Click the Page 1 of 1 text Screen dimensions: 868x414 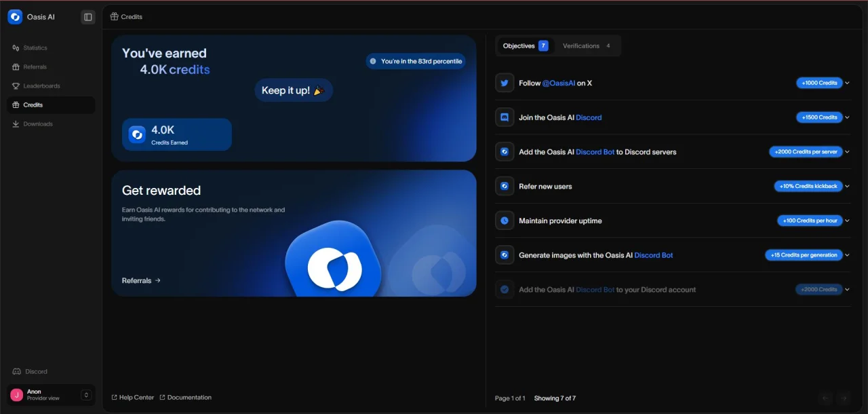coord(510,398)
